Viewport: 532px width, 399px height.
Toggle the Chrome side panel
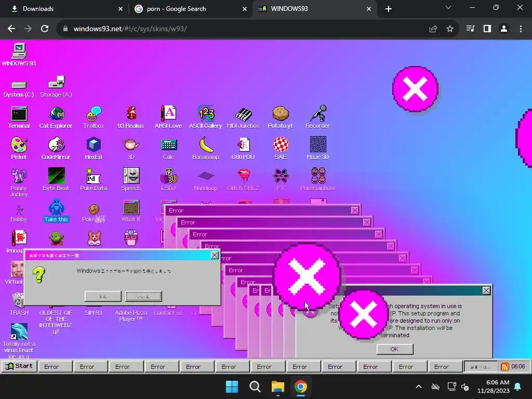487,29
